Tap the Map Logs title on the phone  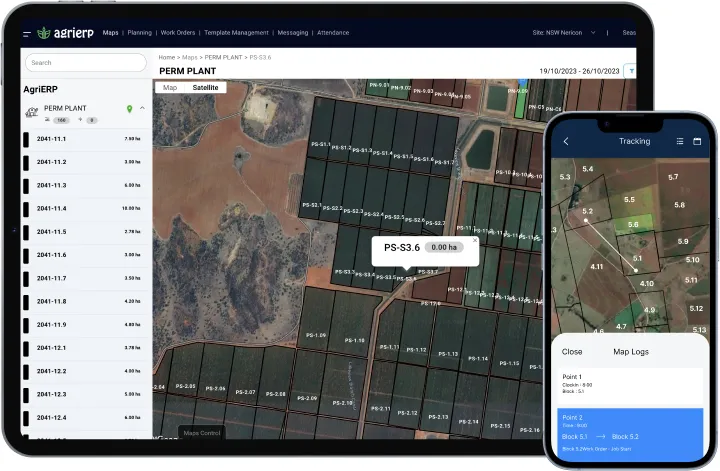point(631,352)
